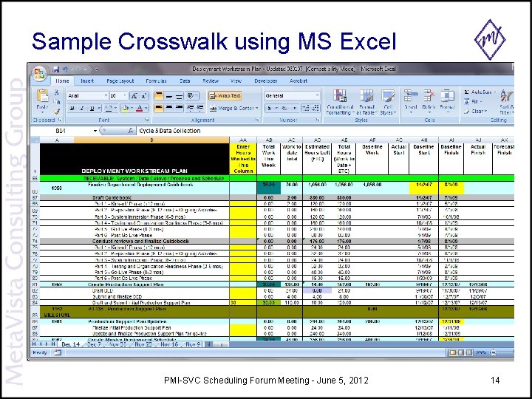532x399 pixels.
Task: Select the Format Painter brush
Action: click(x=57, y=111)
